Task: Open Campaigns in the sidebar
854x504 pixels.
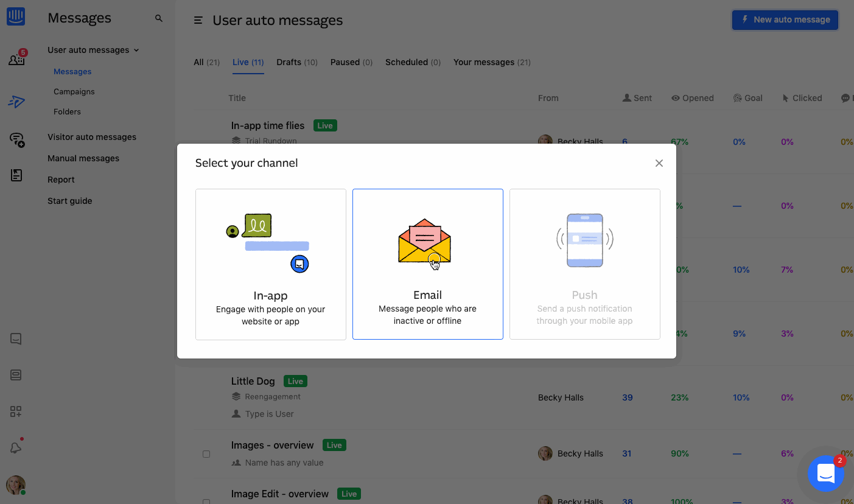Action: [74, 91]
